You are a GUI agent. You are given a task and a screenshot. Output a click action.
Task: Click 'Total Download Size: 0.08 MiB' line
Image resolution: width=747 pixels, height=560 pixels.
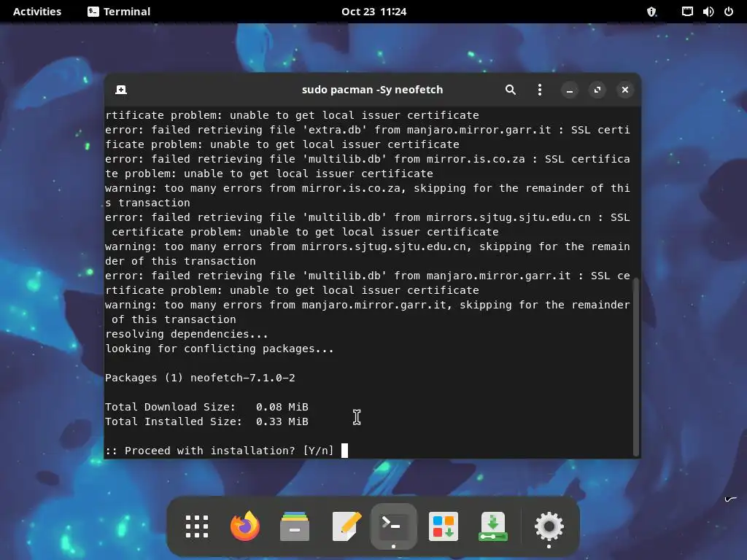206,407
